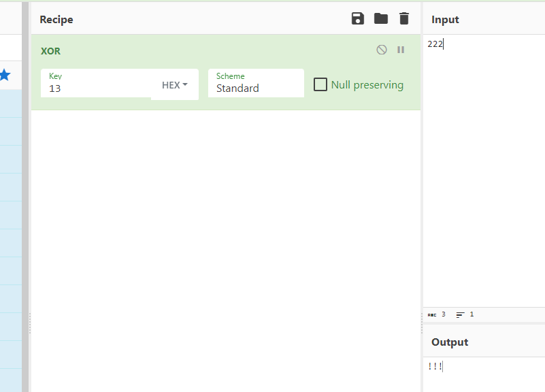Viewport: 545px width, 392px height.
Task: Click the dotted splitter left of Recipe
Action: click(30, 323)
